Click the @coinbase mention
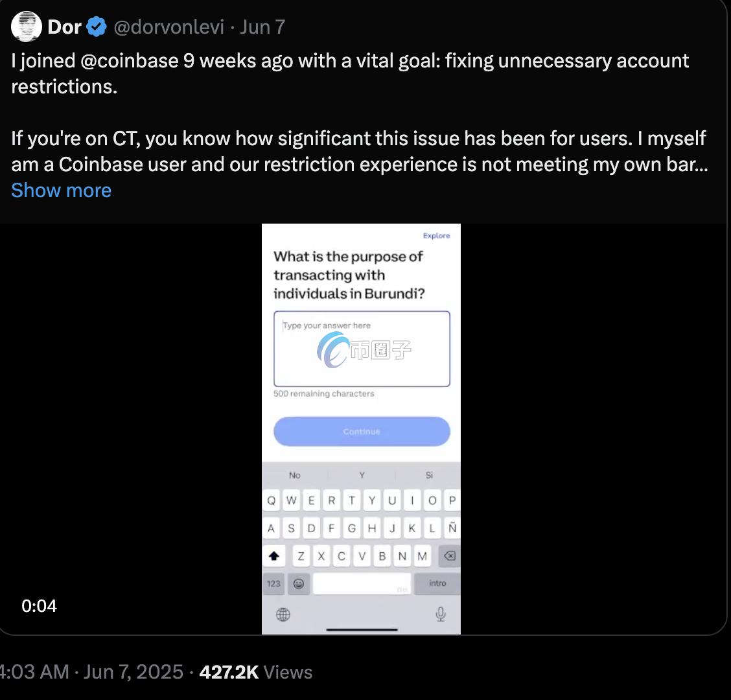Screen dimensions: 731x700 (x=129, y=60)
